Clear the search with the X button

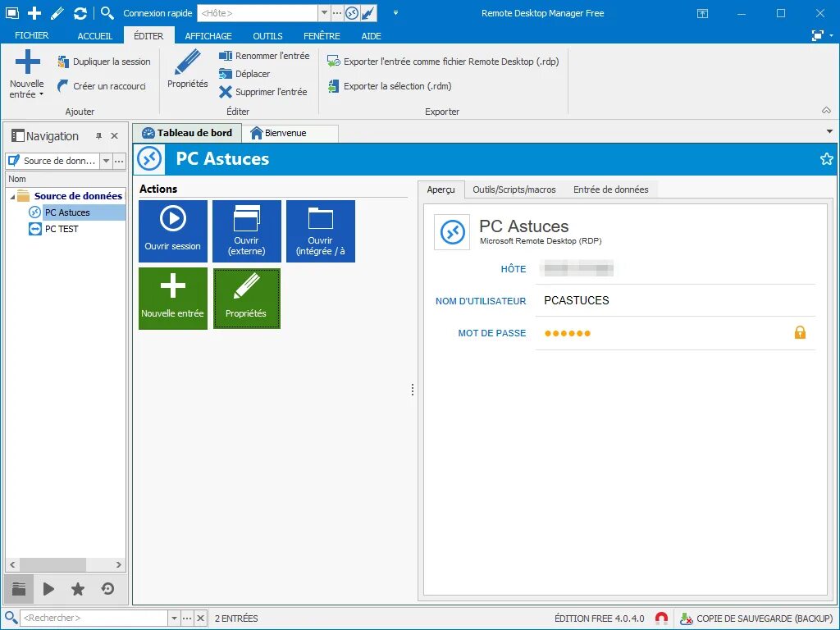coord(200,619)
